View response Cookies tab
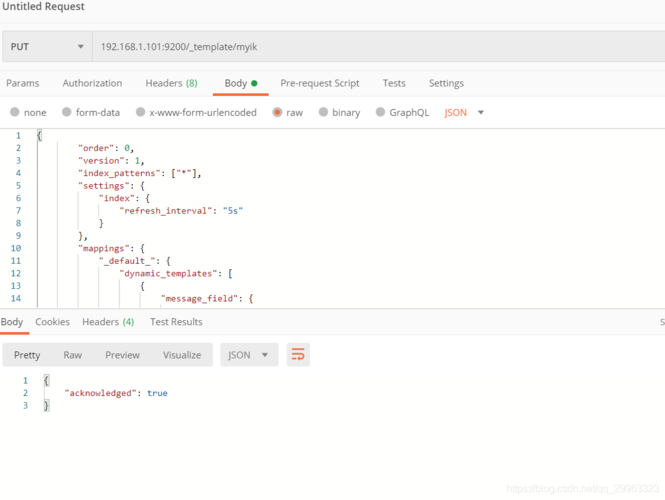The height and width of the screenshot is (500, 665). tap(52, 322)
